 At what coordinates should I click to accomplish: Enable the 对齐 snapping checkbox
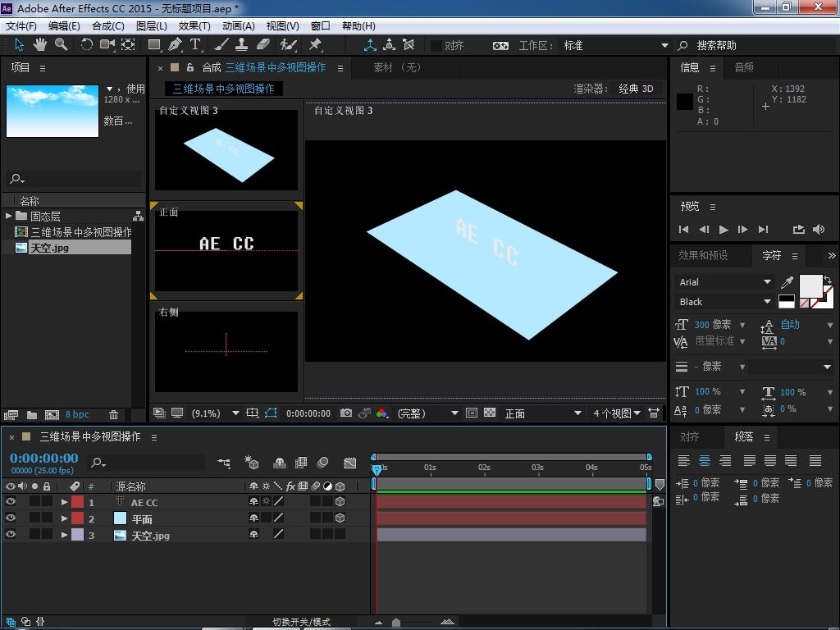(x=436, y=46)
